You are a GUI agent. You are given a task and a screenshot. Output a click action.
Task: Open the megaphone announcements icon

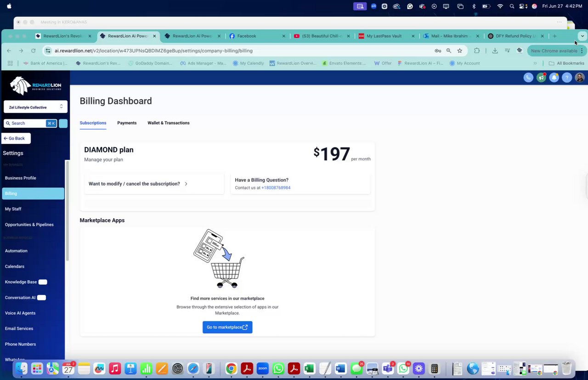[541, 78]
